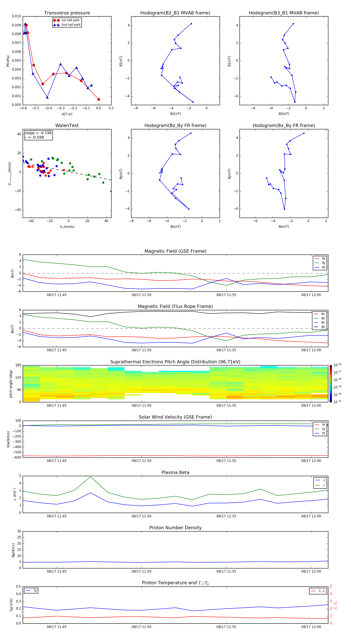Click the Suprathermal Electrons Pitch Angle title

pyautogui.click(x=175, y=362)
